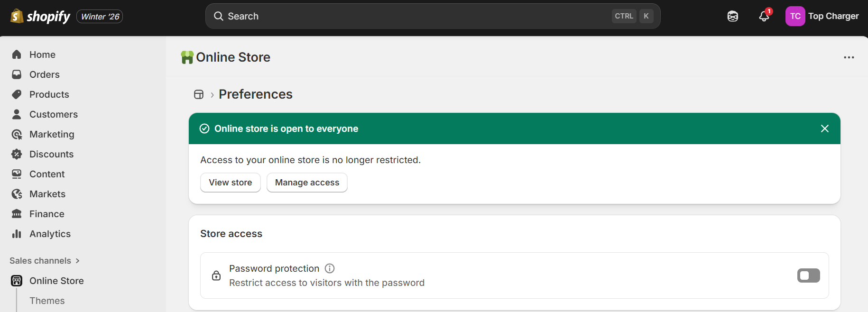Open the Sidekick assistant icon
The image size is (868, 312).
click(x=733, y=16)
